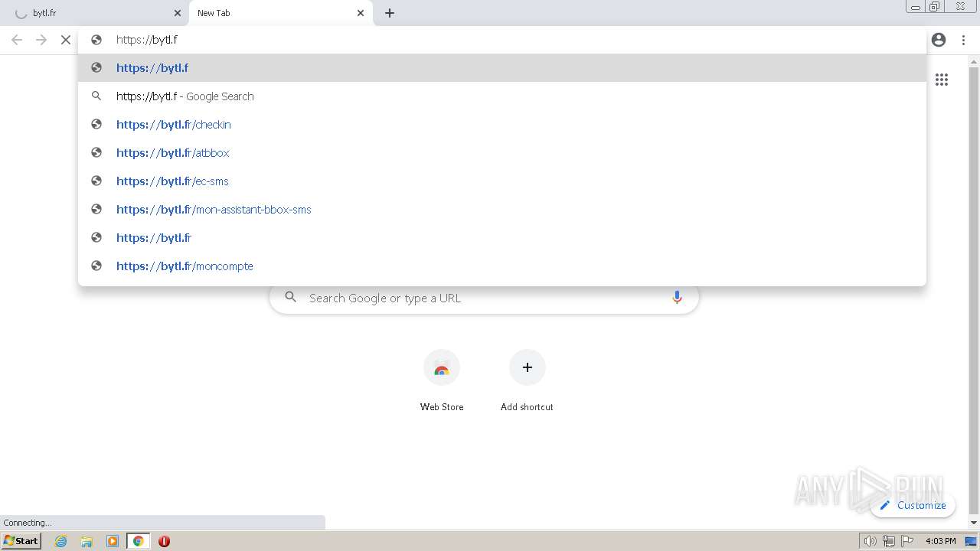Image resolution: width=980 pixels, height=551 pixels.
Task: Close the New Tab tab
Action: (361, 13)
